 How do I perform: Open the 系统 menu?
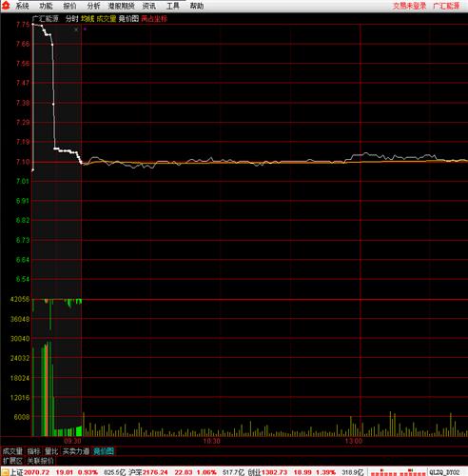[x=23, y=6]
